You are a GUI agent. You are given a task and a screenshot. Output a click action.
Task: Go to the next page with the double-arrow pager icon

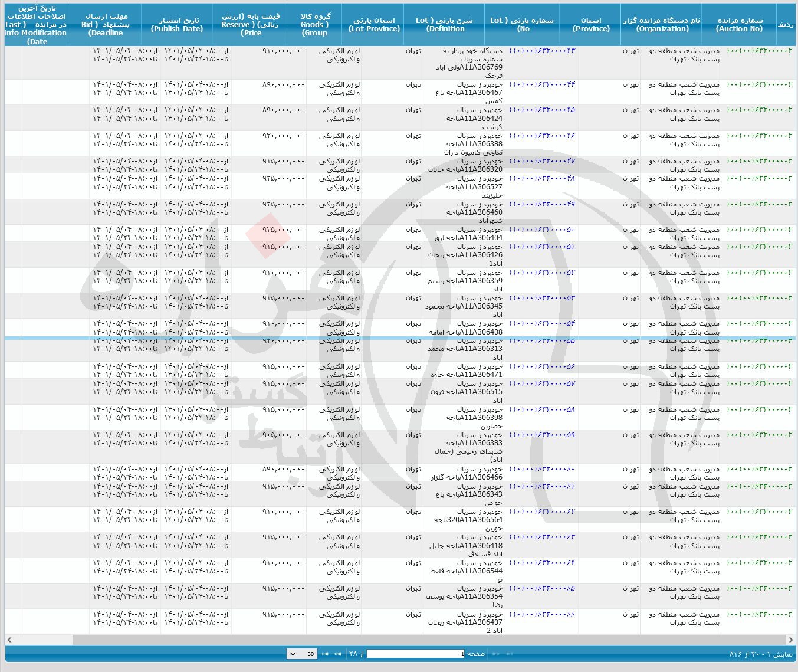tap(337, 654)
